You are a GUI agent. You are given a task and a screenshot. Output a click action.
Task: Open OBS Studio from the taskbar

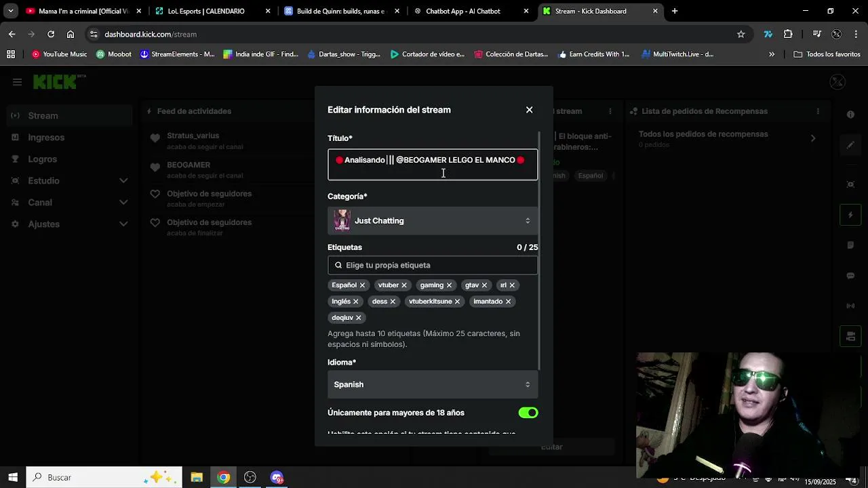[x=250, y=477]
